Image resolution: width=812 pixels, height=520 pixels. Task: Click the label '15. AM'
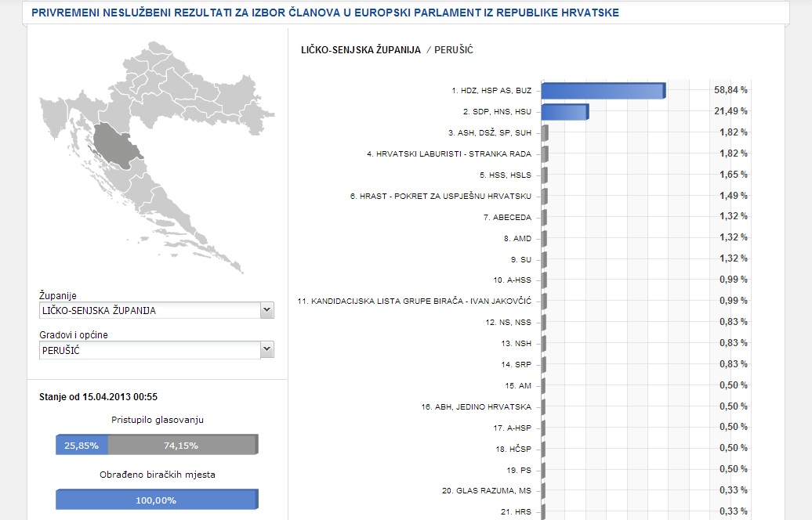(518, 386)
